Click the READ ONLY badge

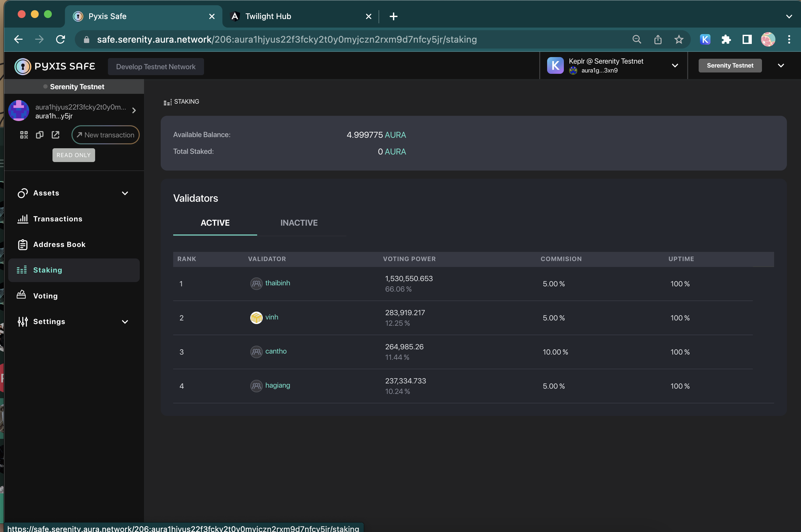(73, 155)
